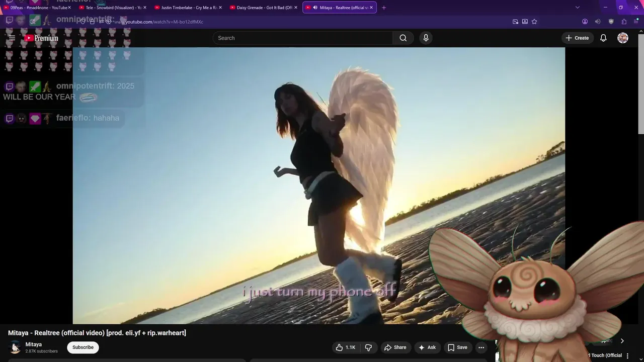The width and height of the screenshot is (644, 362).
Task: Expand the category chips right arrow
Action: point(622,341)
